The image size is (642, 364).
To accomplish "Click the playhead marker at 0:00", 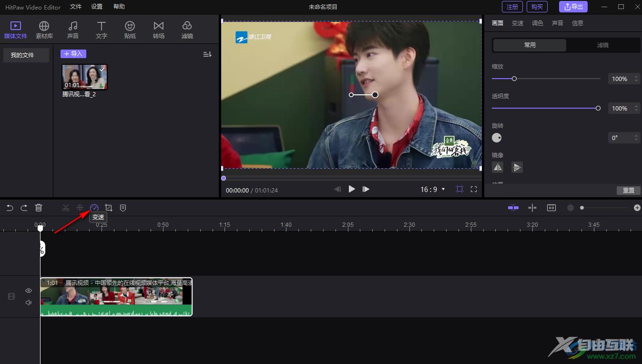I will pyautogui.click(x=41, y=228).
